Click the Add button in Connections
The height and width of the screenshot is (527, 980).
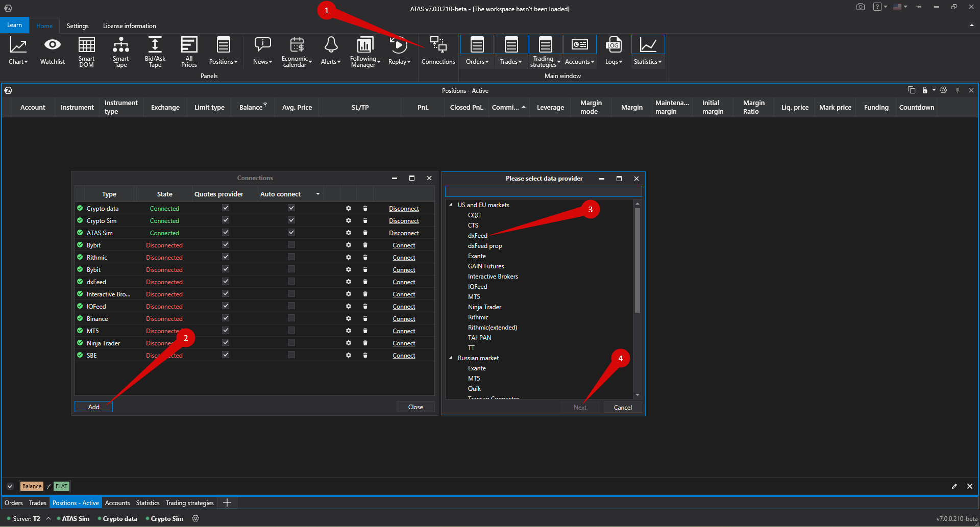[93, 407]
